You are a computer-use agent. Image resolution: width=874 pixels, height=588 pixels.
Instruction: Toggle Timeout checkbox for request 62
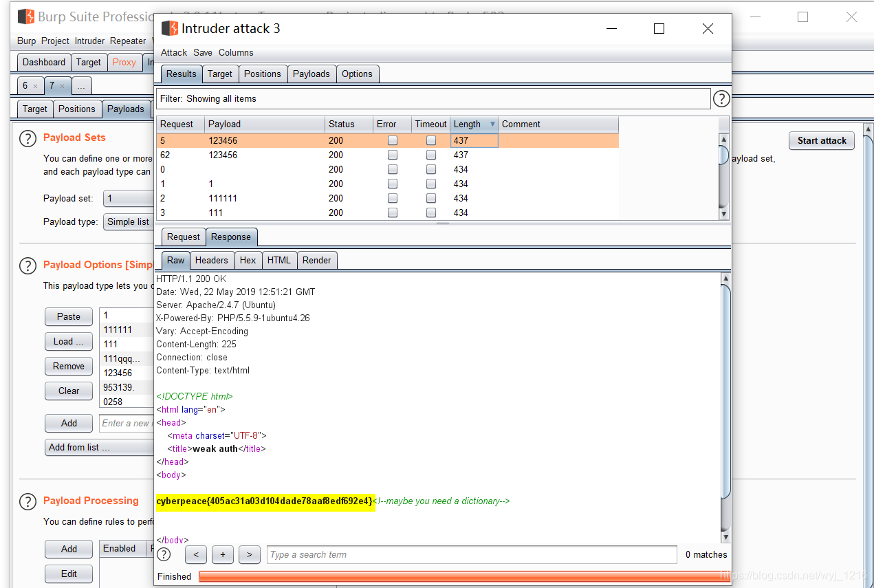pos(431,155)
